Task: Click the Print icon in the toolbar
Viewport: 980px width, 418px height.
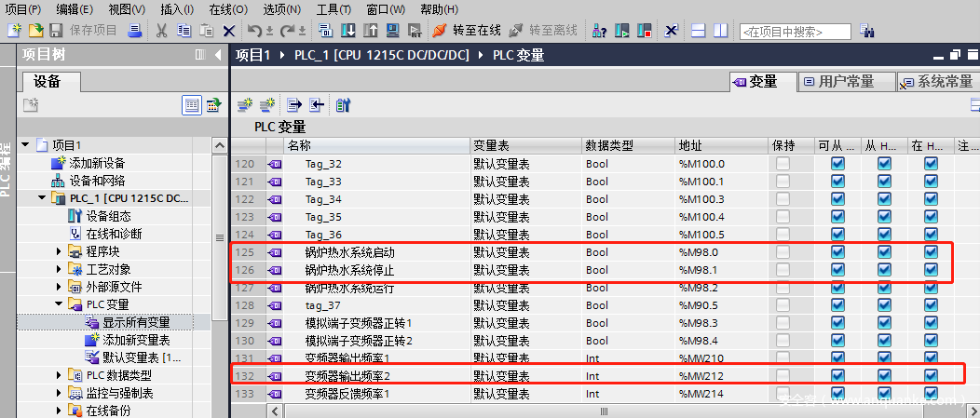Action: click(135, 31)
